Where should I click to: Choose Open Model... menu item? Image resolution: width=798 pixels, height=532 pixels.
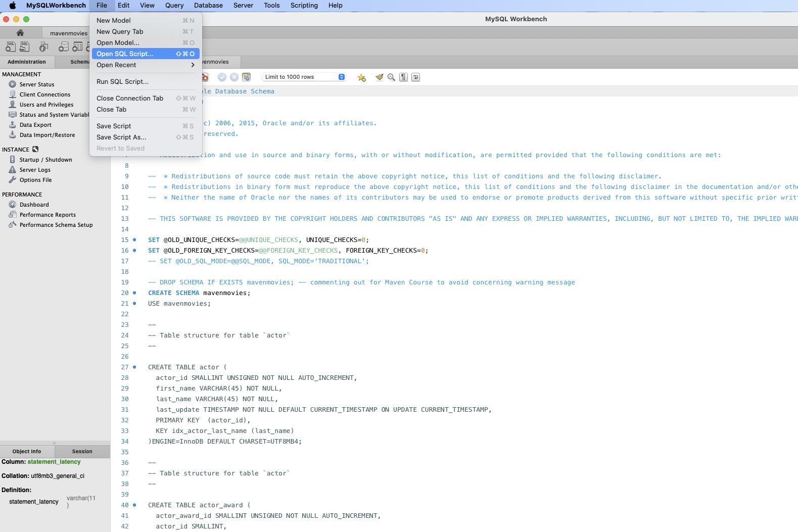pos(146,42)
